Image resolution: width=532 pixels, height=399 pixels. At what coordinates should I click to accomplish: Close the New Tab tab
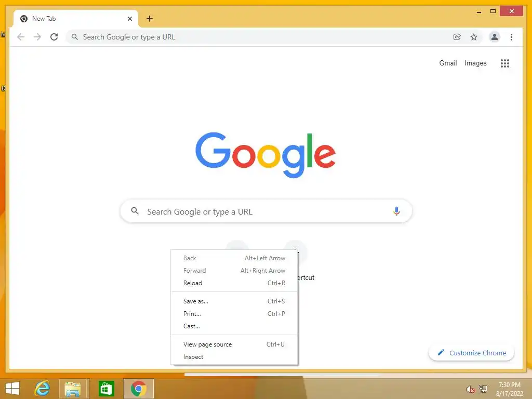click(x=129, y=19)
